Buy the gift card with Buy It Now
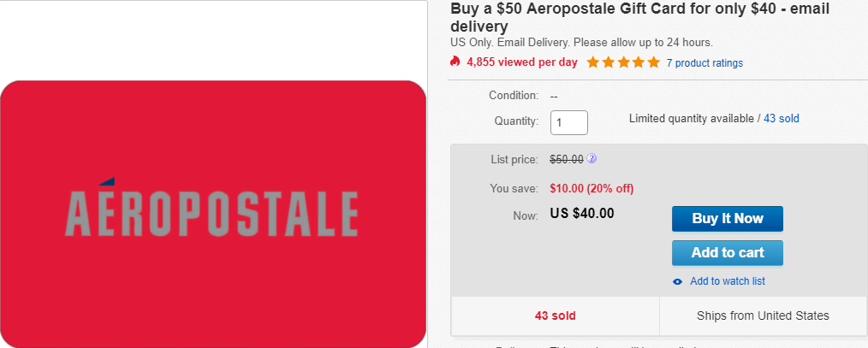 [728, 219]
